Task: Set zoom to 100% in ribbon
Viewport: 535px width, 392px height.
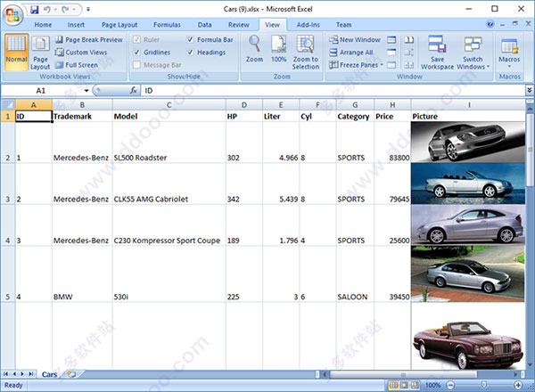Action: click(279, 49)
